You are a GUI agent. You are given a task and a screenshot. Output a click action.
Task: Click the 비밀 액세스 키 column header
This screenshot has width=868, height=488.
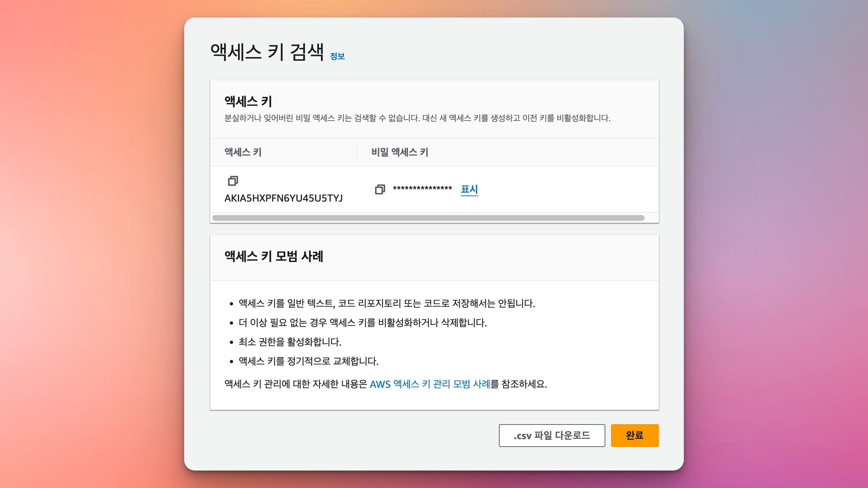click(400, 152)
